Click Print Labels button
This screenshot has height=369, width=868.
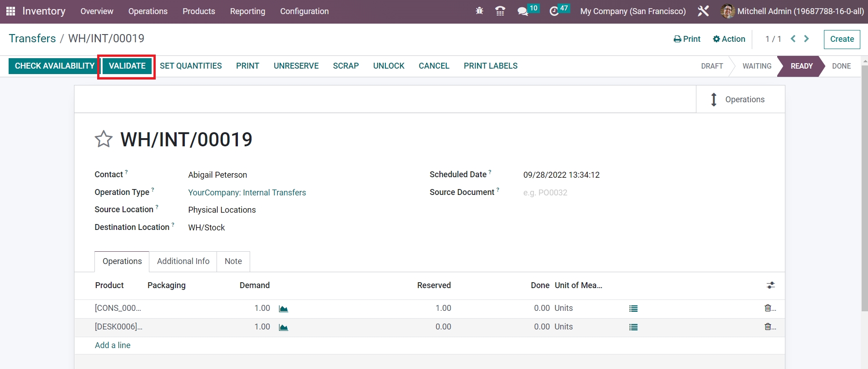[490, 66]
